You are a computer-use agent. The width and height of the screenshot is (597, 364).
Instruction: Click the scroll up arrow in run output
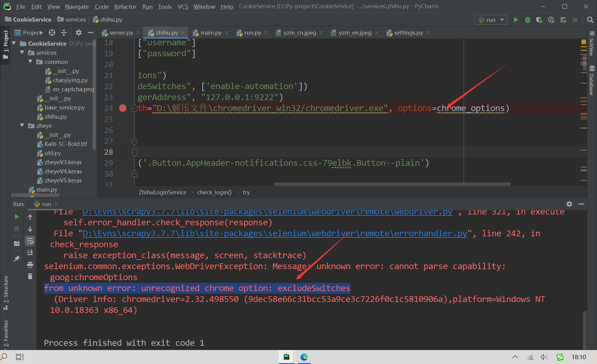30,217
